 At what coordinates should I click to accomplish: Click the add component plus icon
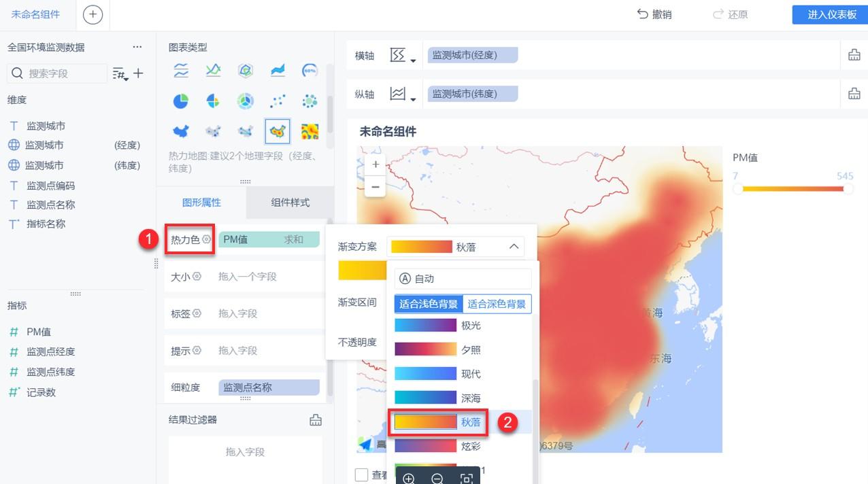93,14
